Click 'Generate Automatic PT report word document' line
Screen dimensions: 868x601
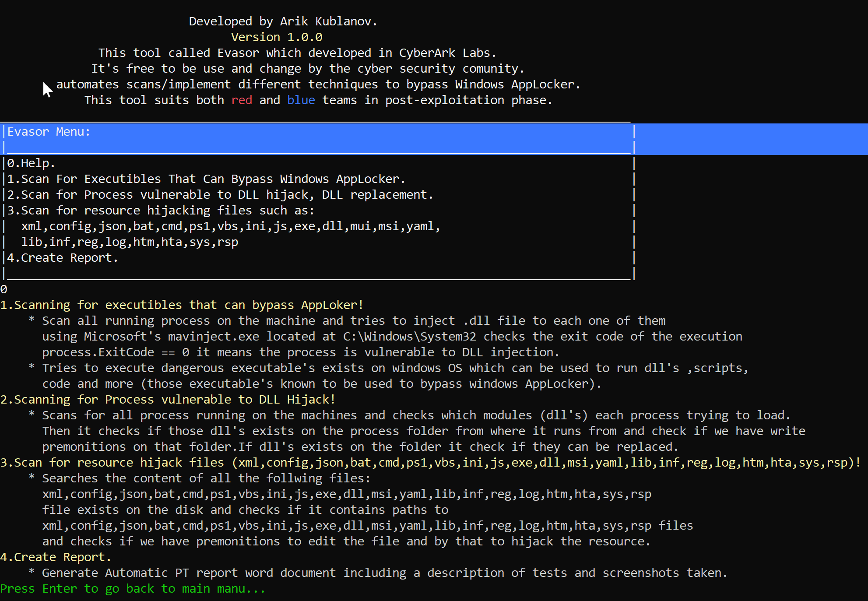click(385, 573)
